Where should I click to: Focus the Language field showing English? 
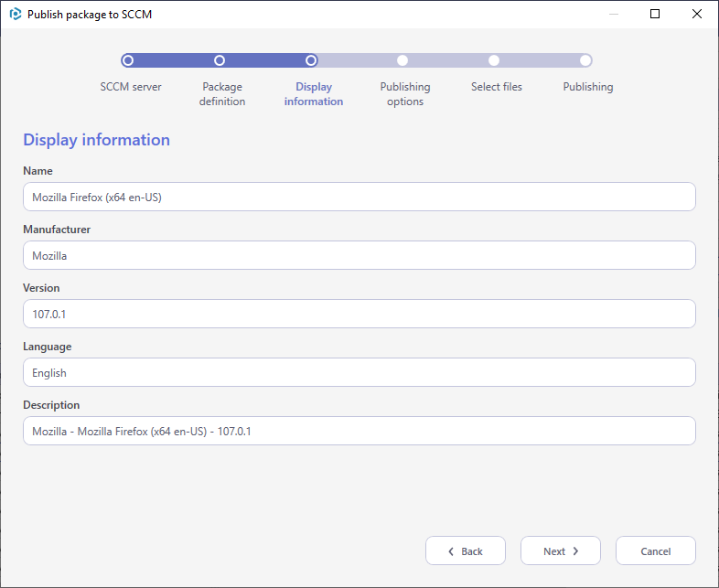click(359, 372)
